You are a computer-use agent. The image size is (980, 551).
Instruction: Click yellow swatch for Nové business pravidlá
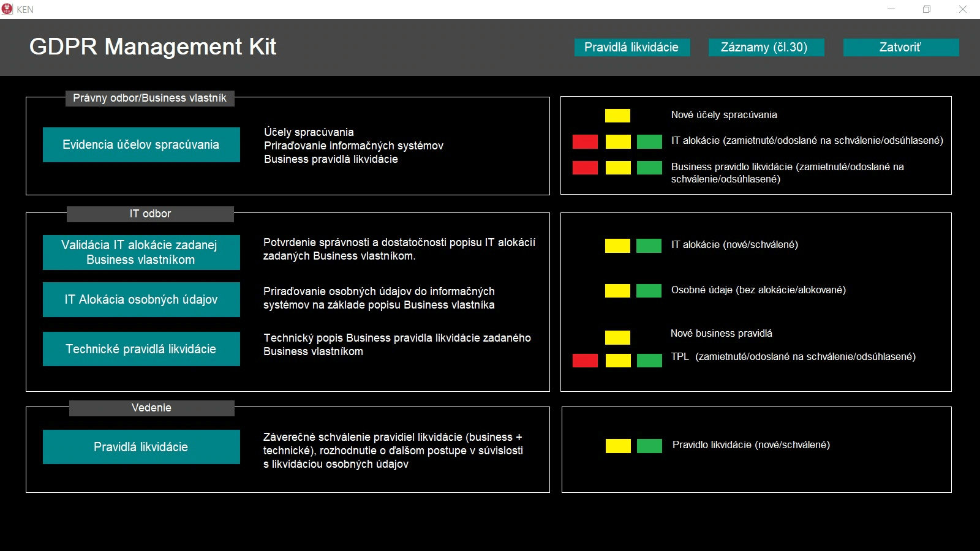(x=617, y=337)
